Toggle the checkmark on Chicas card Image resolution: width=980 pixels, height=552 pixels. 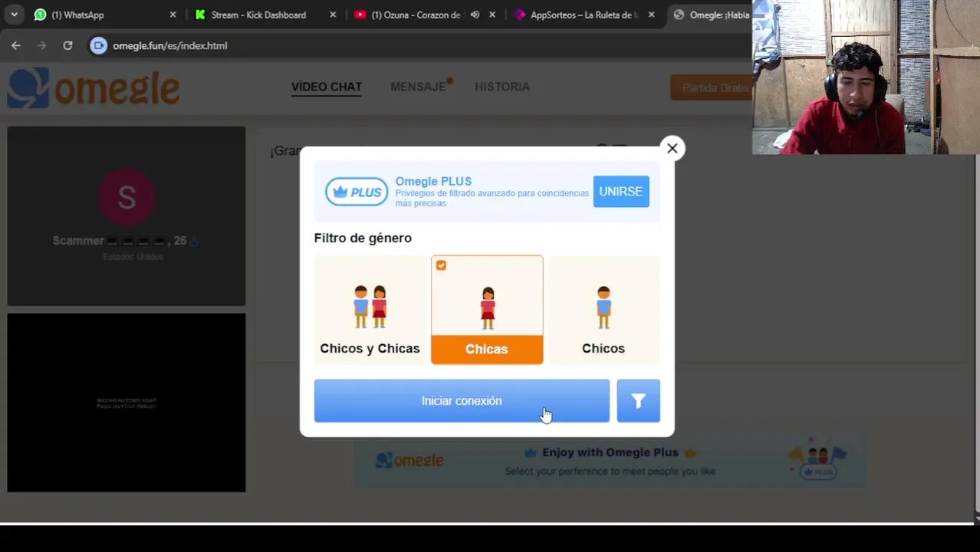coord(441,265)
